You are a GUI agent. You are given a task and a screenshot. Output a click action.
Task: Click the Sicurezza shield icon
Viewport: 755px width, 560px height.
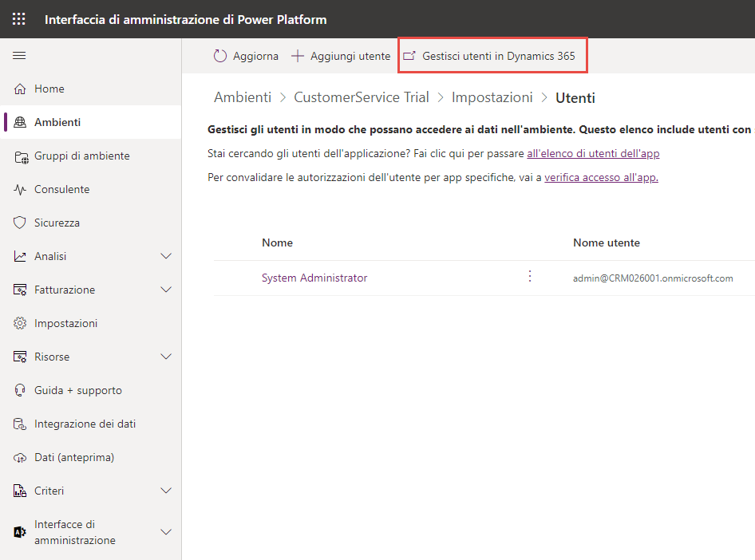[x=20, y=223]
